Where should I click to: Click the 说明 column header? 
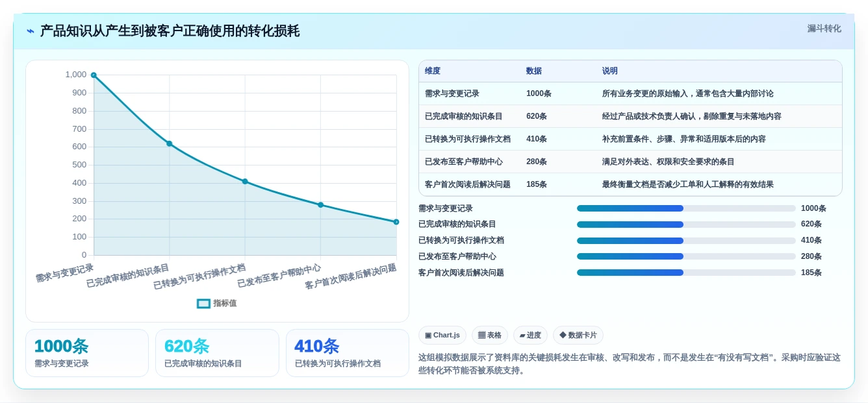click(610, 71)
